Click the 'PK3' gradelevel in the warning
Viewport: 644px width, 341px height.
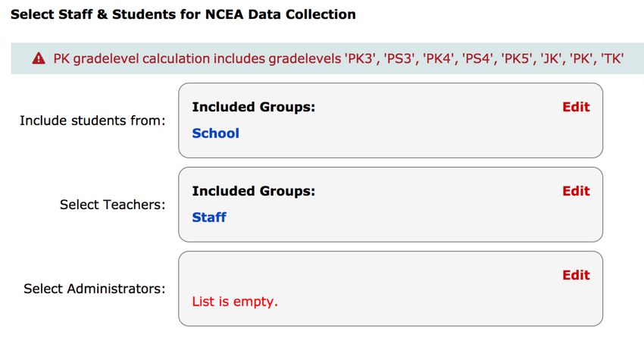tap(361, 59)
